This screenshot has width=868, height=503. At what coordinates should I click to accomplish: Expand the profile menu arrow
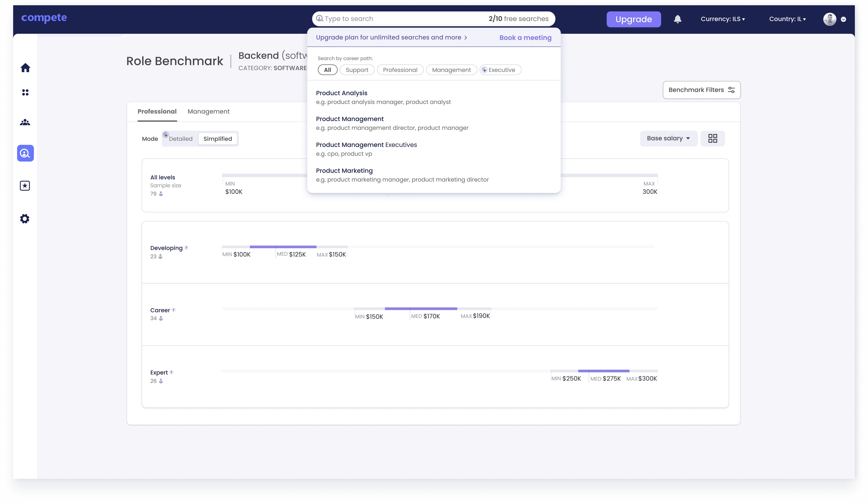(x=843, y=19)
